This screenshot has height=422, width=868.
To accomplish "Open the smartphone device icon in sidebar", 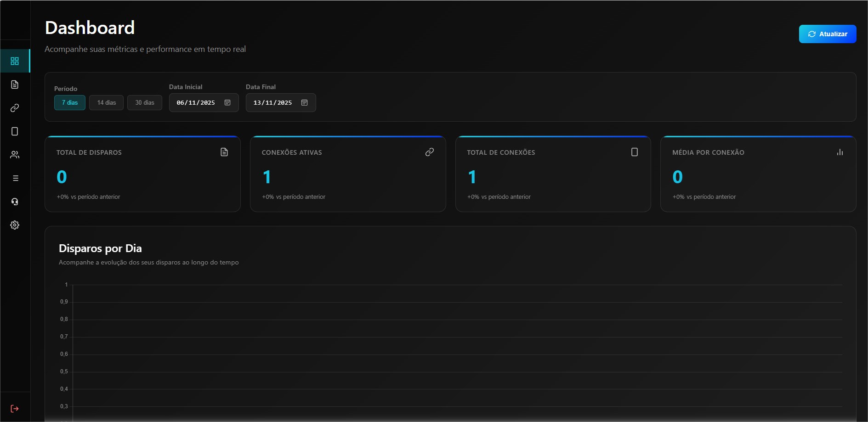I will click(15, 131).
